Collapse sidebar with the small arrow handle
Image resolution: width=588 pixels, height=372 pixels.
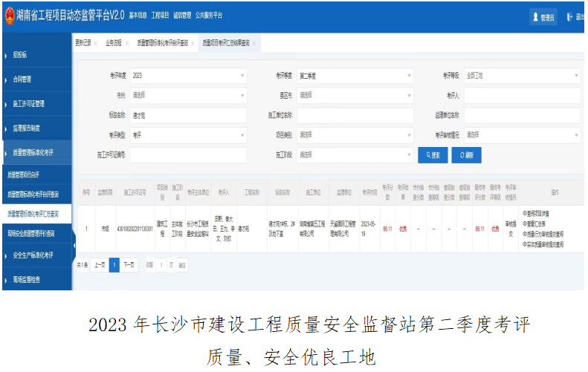[74, 245]
